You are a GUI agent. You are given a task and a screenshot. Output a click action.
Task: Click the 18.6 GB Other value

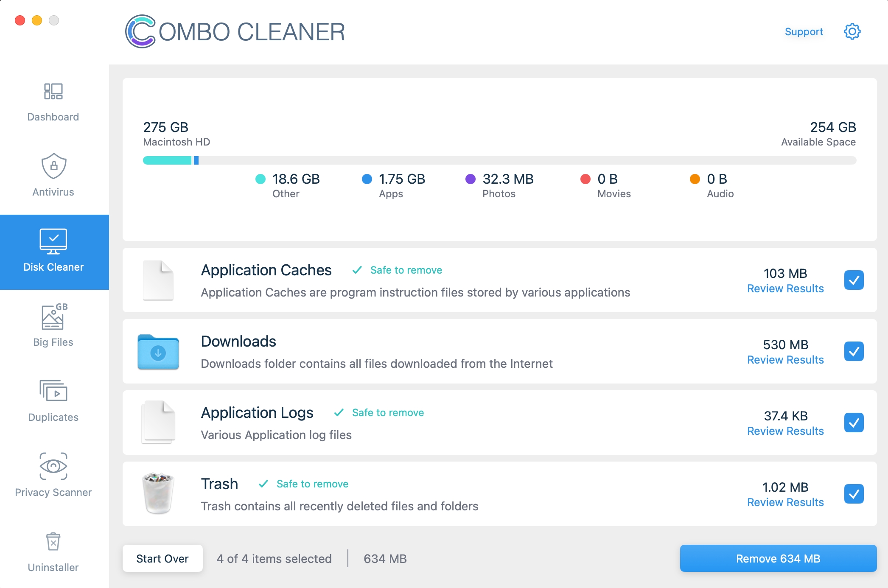point(296,179)
